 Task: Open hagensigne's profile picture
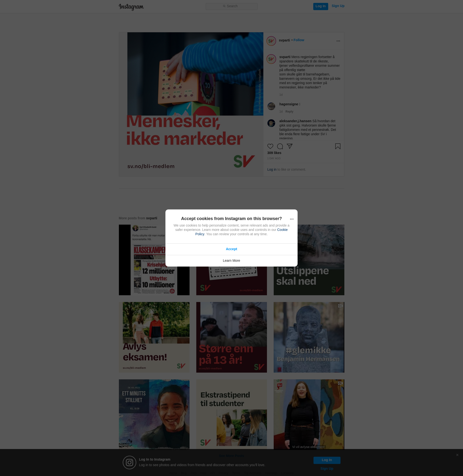(x=271, y=106)
